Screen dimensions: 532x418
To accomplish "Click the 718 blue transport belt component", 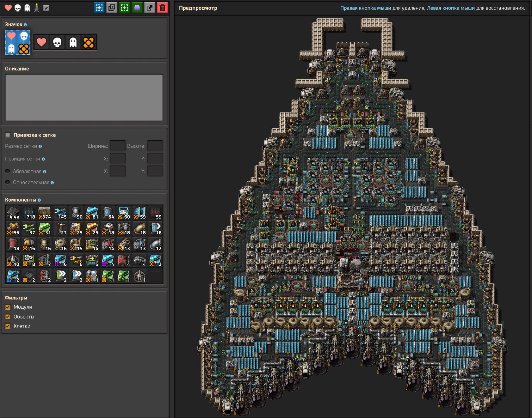I will point(29,213).
